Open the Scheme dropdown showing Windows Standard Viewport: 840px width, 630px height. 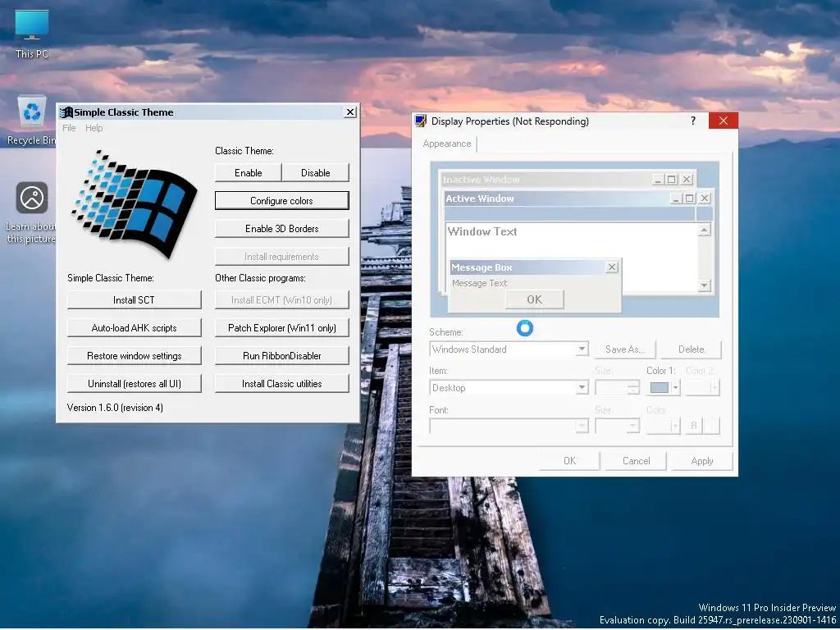[x=509, y=349]
